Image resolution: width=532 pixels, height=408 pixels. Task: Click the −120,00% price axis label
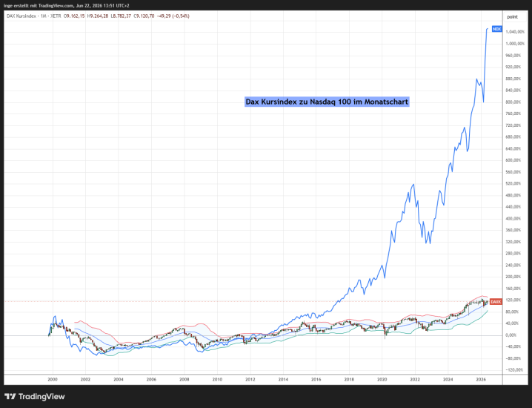[514, 370]
